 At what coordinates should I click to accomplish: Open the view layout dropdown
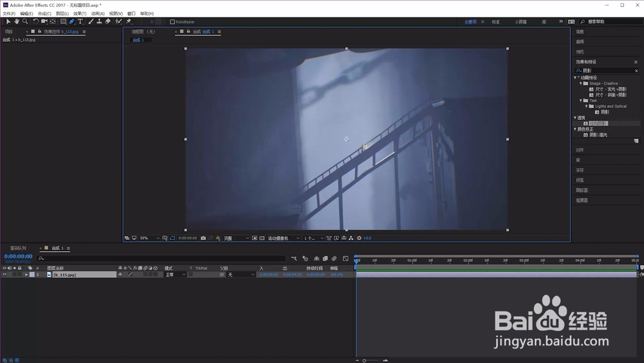[x=314, y=238]
